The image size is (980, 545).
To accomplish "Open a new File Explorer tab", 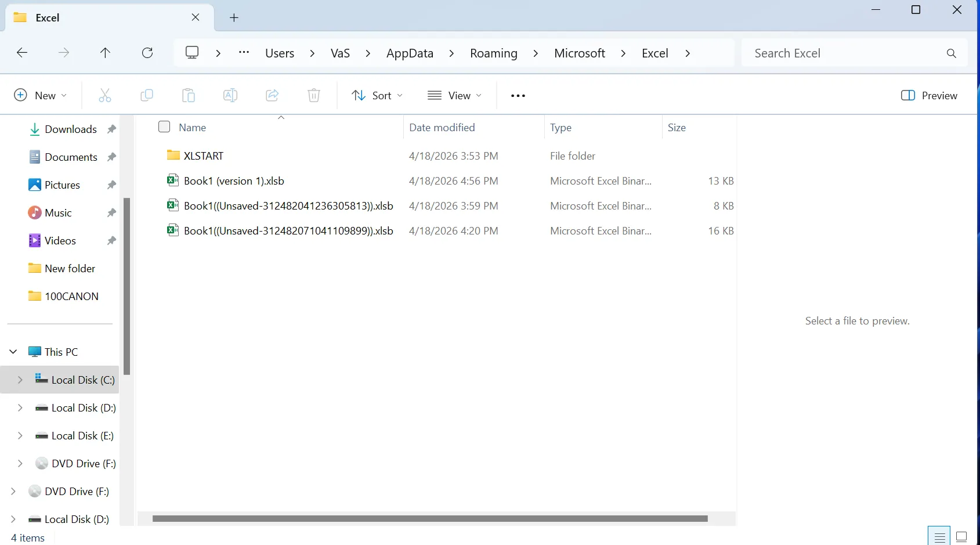I will (x=234, y=17).
